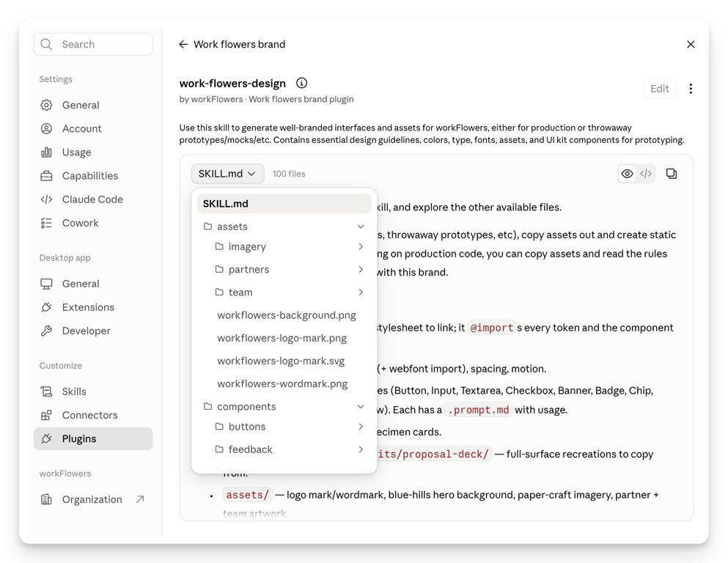Click the assets/ code reference
This screenshot has height=563, width=728.
pyautogui.click(x=248, y=495)
